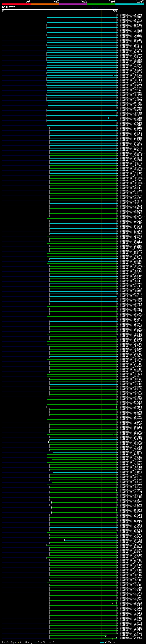Select the UniRef100_C6TK33 label
146x644 pixels.
pyautogui.click(x=131, y=316)
